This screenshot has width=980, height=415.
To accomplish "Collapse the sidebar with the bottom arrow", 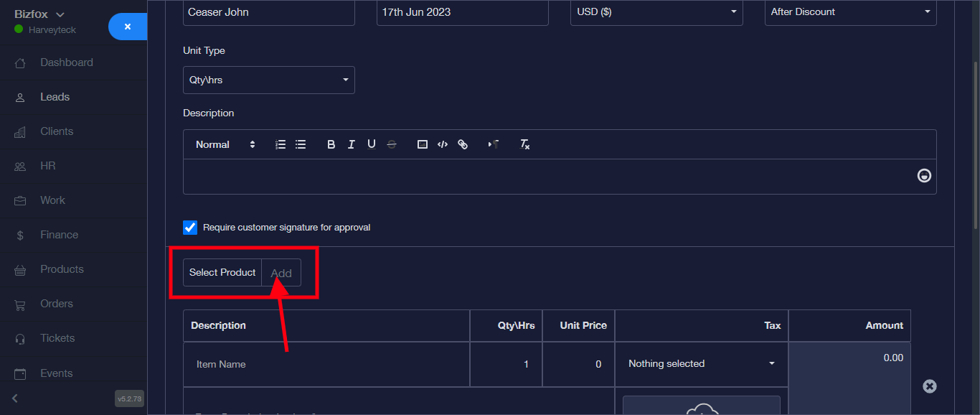I will [x=15, y=398].
